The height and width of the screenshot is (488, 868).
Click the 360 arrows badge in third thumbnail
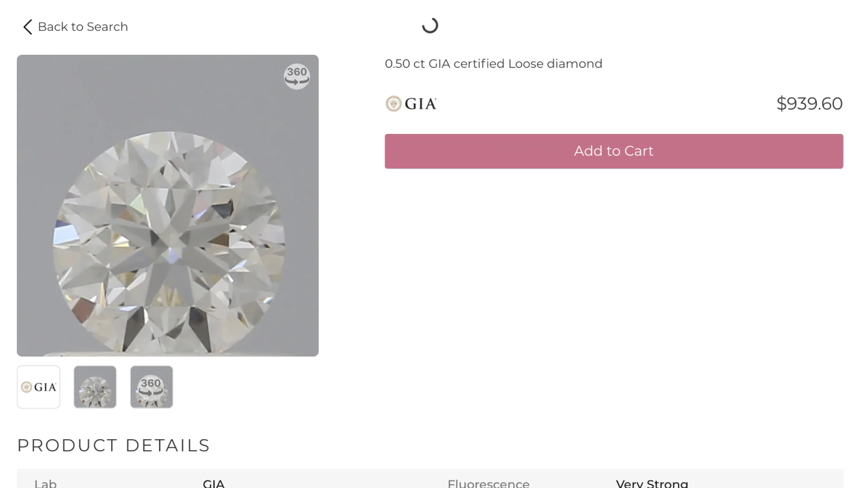pos(151,386)
